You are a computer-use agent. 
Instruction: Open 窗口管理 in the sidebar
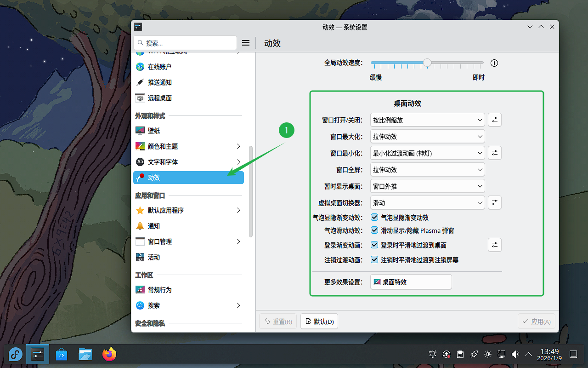[x=160, y=241]
